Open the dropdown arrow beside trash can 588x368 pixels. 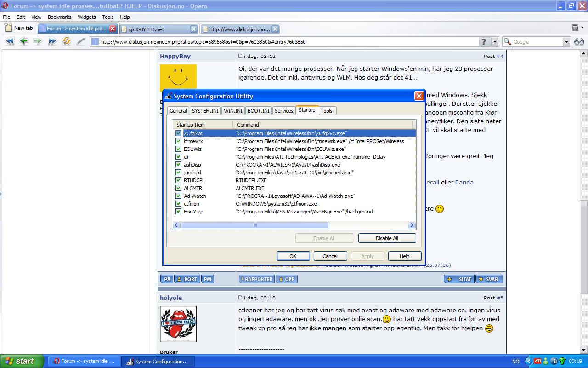[583, 28]
